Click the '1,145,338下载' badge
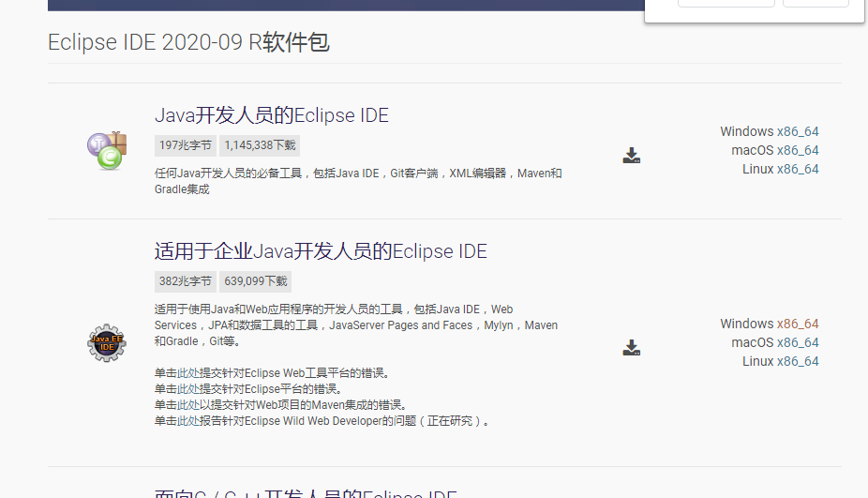This screenshot has height=498, width=868. coord(260,145)
